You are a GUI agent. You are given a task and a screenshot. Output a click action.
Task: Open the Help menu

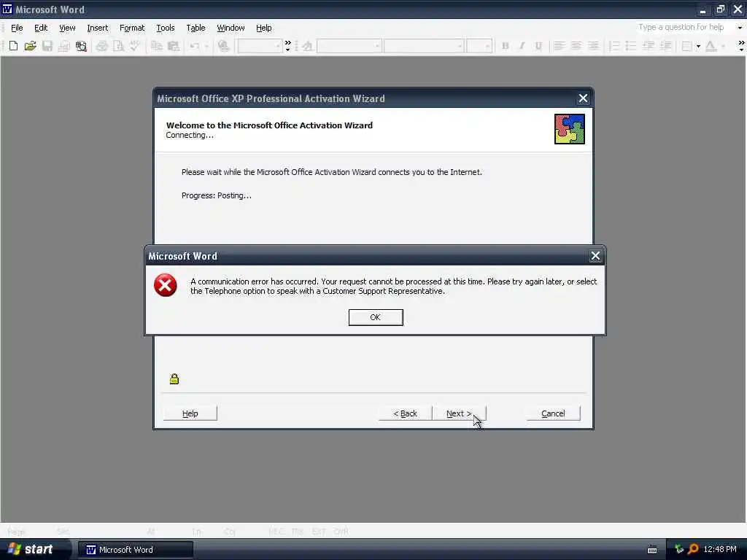click(x=263, y=28)
